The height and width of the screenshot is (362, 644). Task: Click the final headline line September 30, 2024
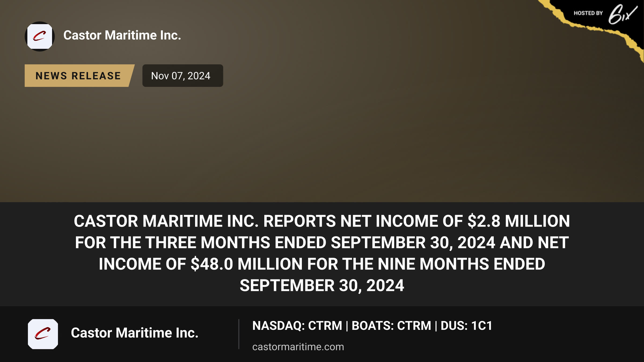click(322, 286)
